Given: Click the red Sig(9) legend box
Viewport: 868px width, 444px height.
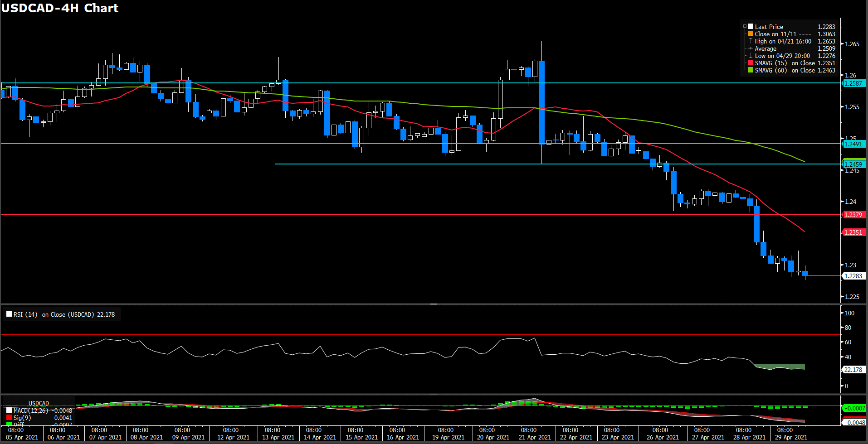Looking at the screenshot, I should [9, 418].
